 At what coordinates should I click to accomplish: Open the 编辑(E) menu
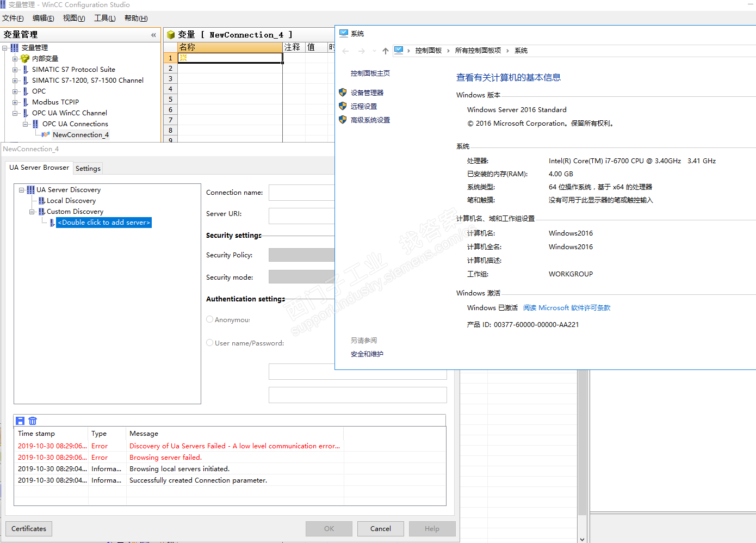click(44, 18)
